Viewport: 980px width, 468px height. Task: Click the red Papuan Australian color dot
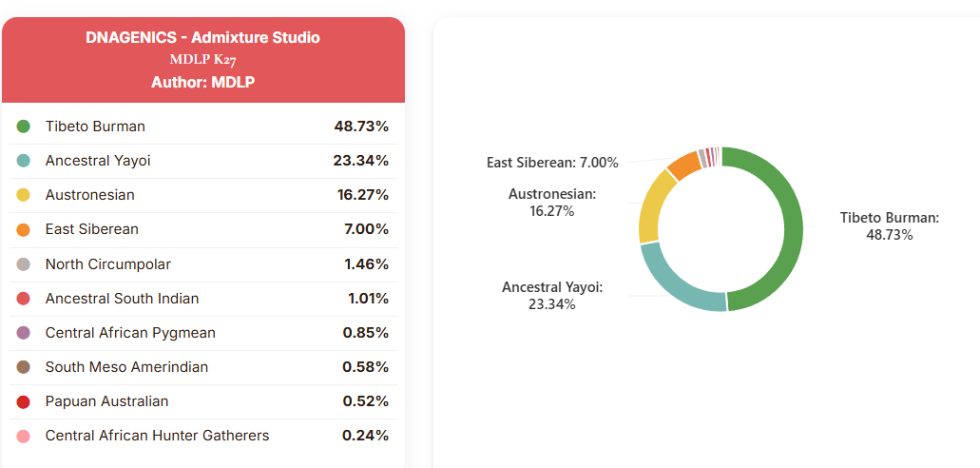(x=24, y=401)
